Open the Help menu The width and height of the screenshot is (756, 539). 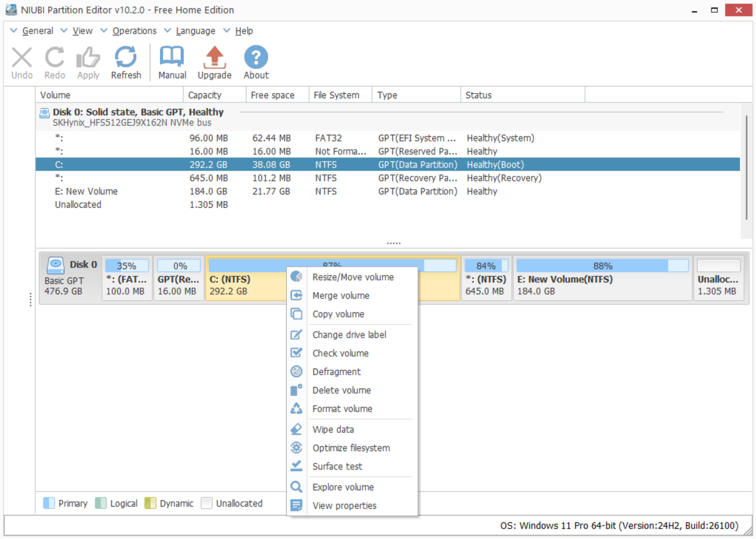(244, 31)
